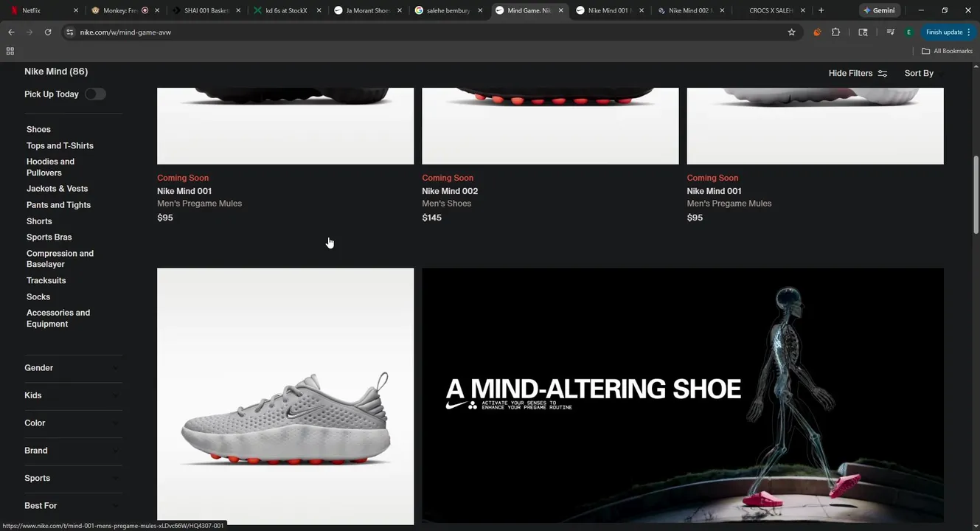Expand the Best For filter section
980x531 pixels.
72,506
